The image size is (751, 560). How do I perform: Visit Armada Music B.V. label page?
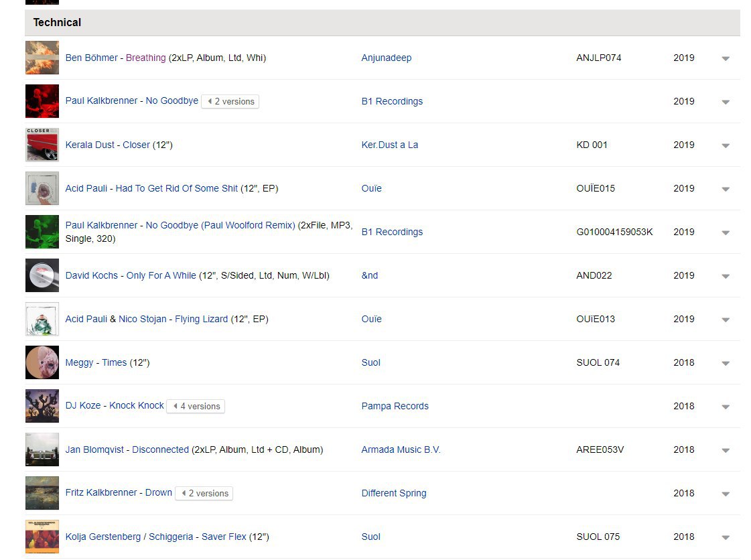401,450
